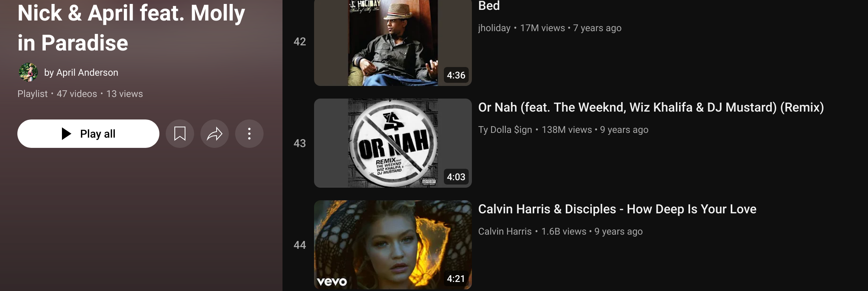Screen dimensions: 868x291
Task: Click the 4:36 duration badge
Action: point(456,75)
